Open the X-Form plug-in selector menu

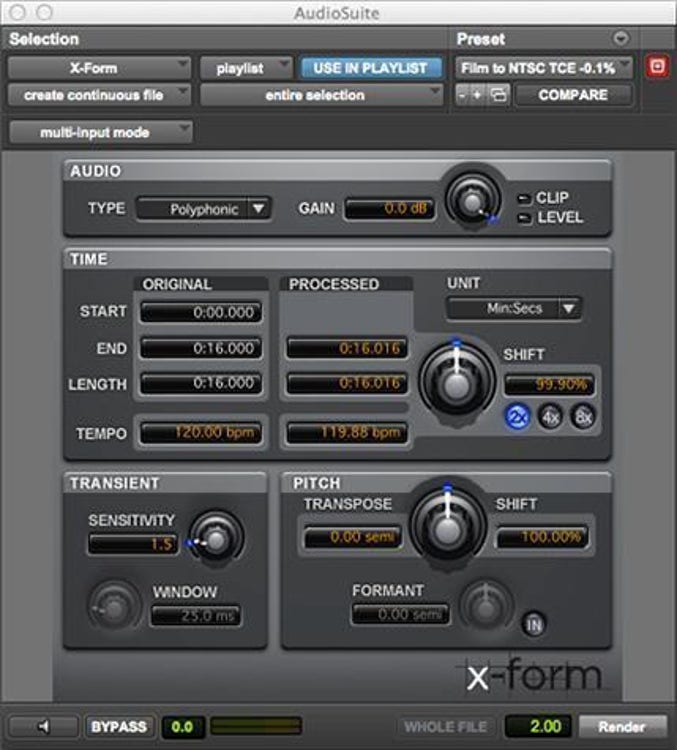click(x=100, y=68)
